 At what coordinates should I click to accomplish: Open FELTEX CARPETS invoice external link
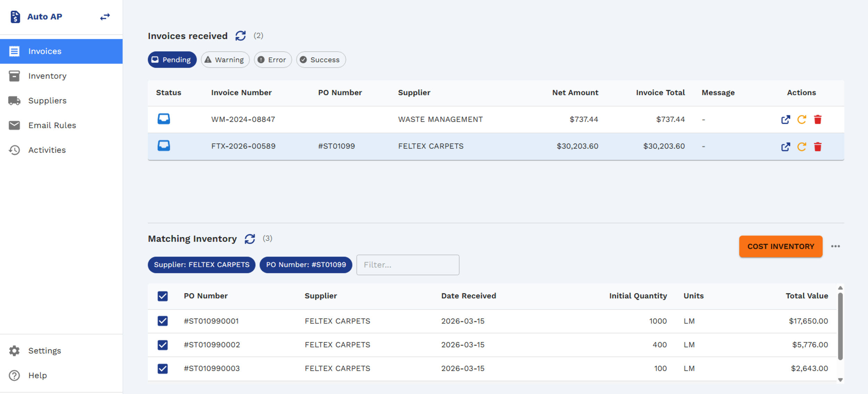click(x=785, y=147)
